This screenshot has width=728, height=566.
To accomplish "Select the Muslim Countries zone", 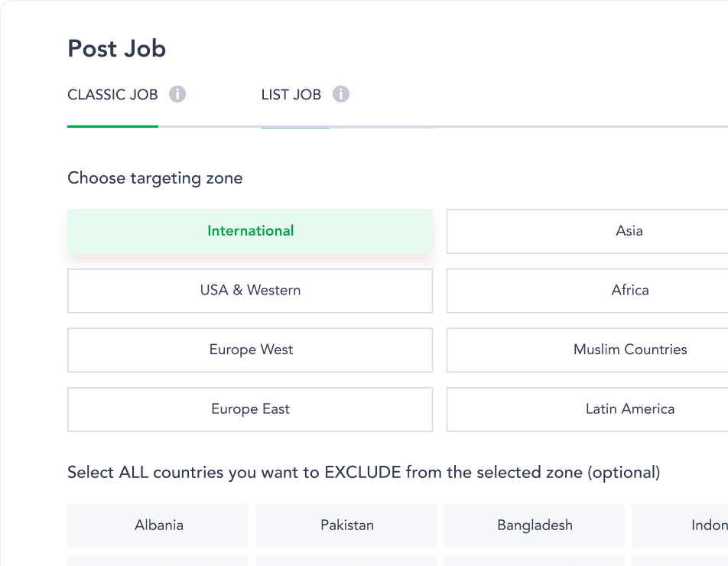I will pos(629,350).
